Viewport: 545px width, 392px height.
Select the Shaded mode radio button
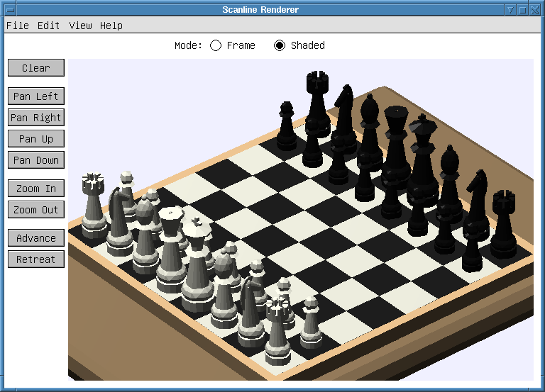pos(280,45)
